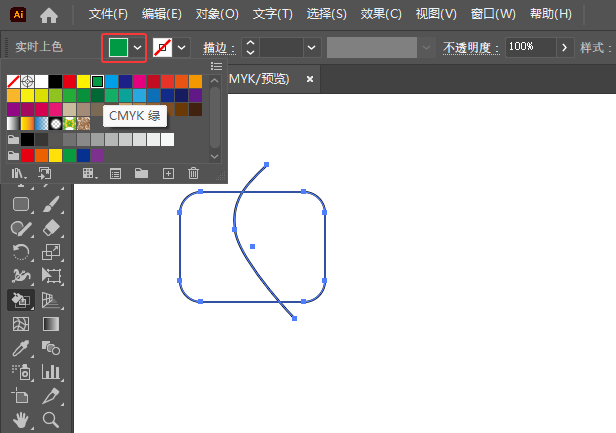The image size is (616, 433).
Task: Select the magenta swatch in top row
Action: (x=139, y=81)
